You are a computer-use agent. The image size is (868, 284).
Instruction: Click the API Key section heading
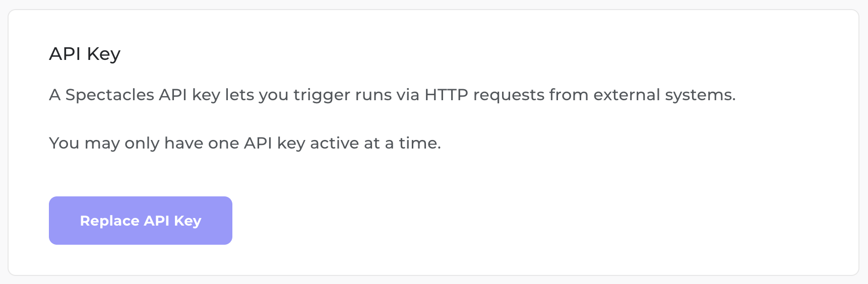pyautogui.click(x=85, y=54)
